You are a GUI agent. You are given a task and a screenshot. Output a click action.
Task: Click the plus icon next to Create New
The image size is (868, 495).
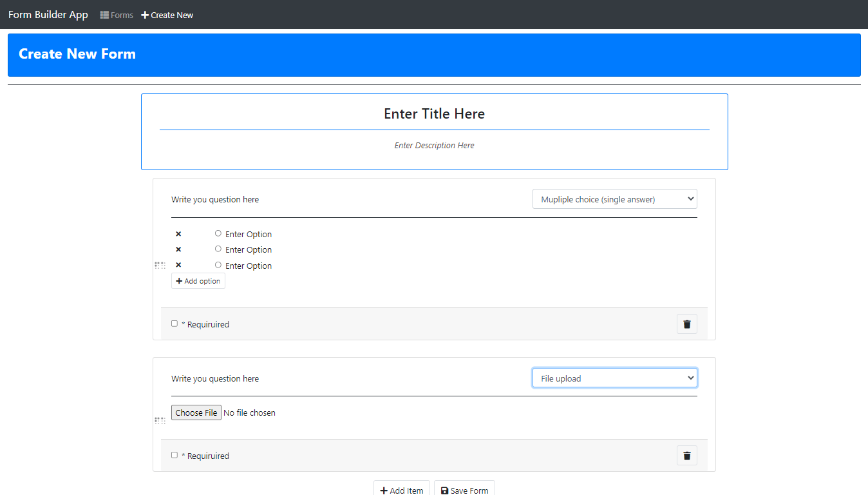coord(144,15)
